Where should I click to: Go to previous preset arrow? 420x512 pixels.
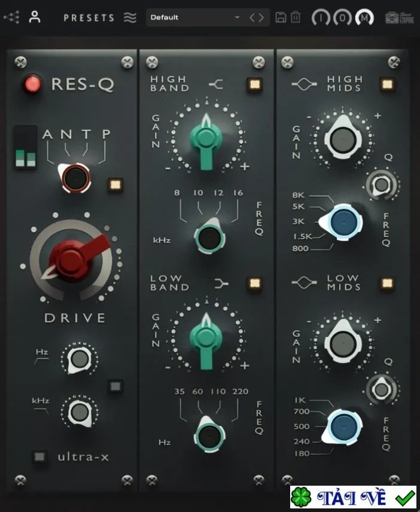[x=252, y=17]
